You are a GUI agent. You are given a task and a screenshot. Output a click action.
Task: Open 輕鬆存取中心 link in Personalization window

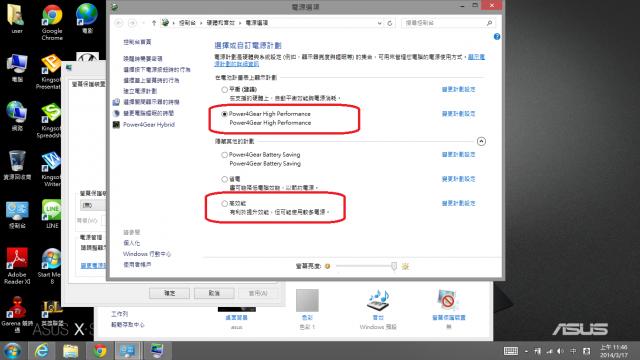[128, 325]
